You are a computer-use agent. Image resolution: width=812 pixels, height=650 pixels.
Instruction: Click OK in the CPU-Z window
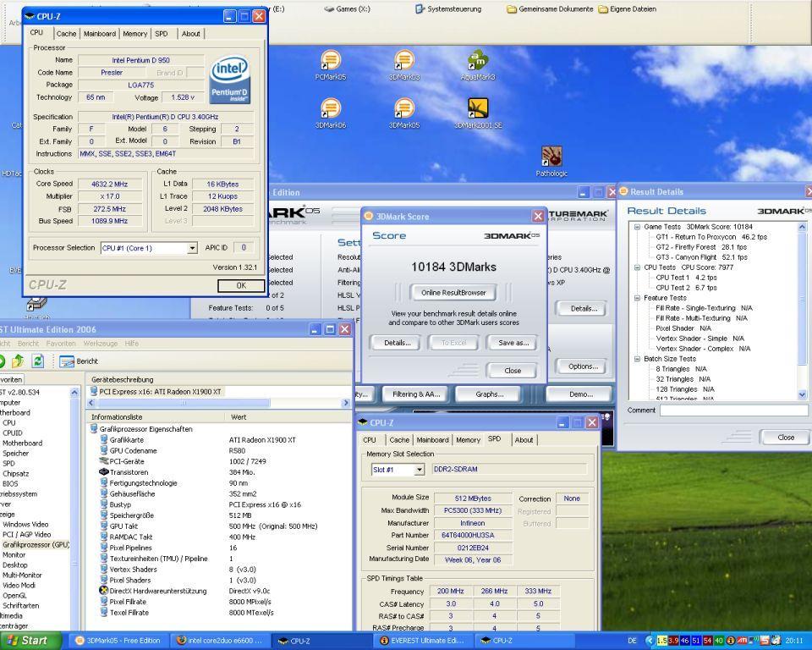click(x=241, y=285)
